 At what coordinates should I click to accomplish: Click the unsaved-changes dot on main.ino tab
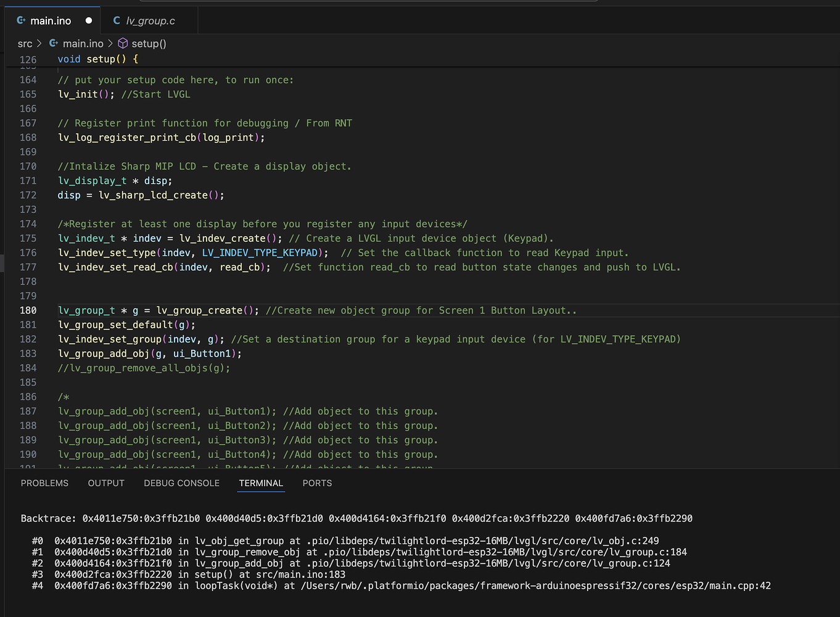point(88,20)
